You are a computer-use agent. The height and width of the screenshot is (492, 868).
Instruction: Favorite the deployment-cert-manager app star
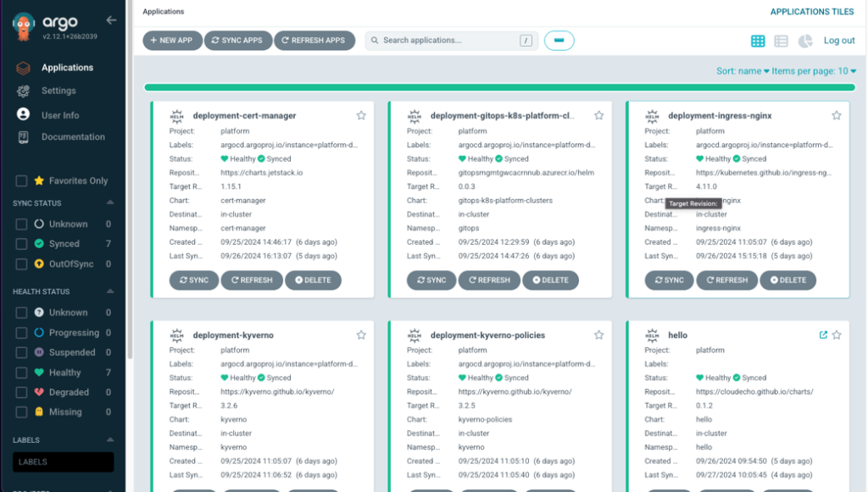tap(361, 115)
